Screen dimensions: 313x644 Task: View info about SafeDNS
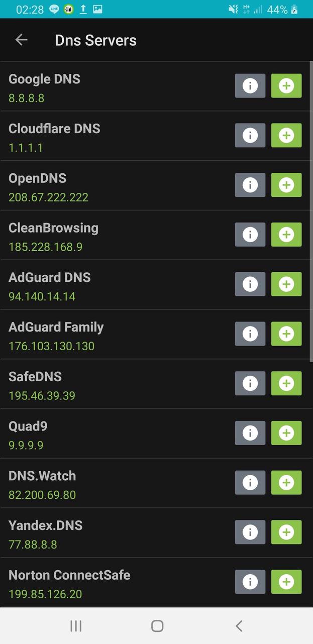[x=250, y=383]
